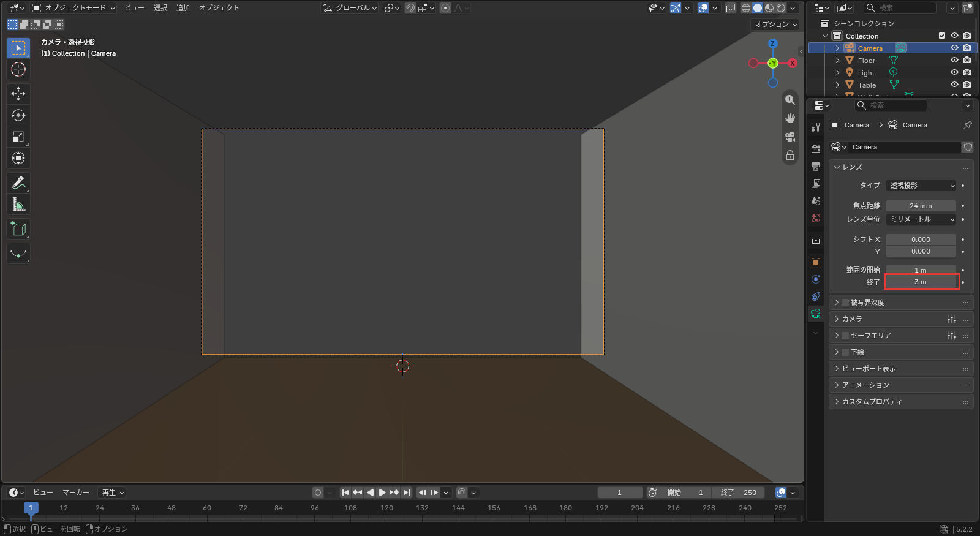Click the 終了 clip end 3 m field
980x536 pixels.
[x=921, y=282]
